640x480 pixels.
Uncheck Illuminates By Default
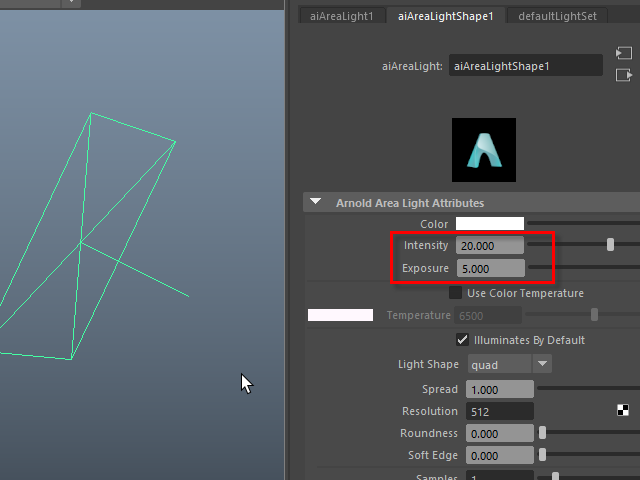462,340
